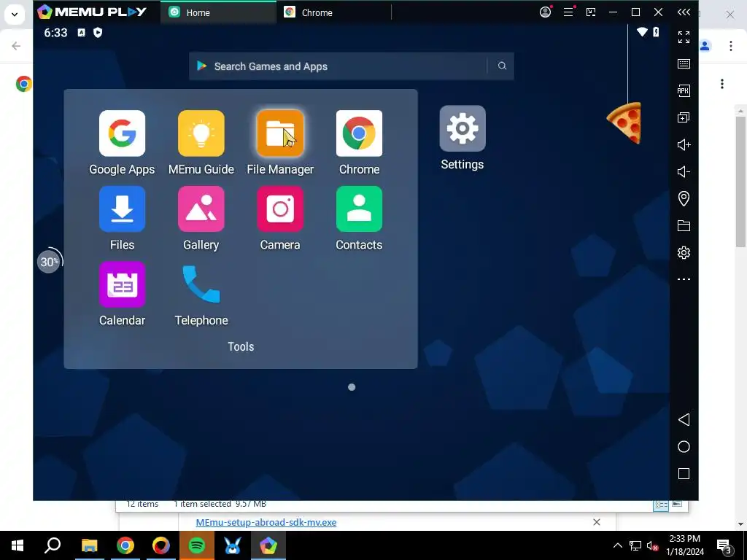This screenshot has height=560, width=747.
Task: Open the MEmu-setup-abroad-sdk-mv.exe download link
Action: point(266,522)
